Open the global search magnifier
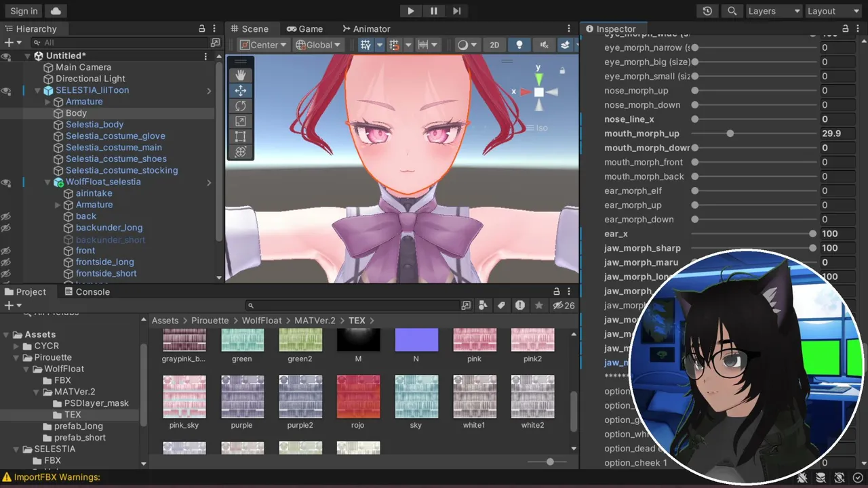Screen dimensions: 868x488 click(x=732, y=11)
